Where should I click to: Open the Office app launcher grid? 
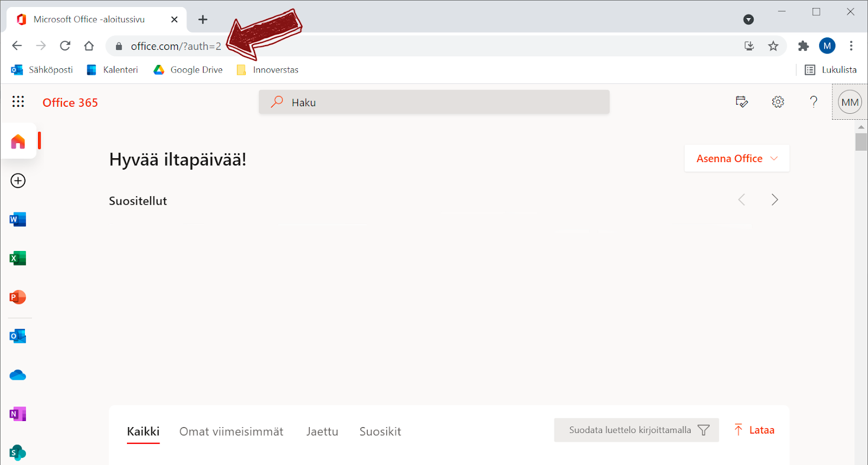click(18, 102)
